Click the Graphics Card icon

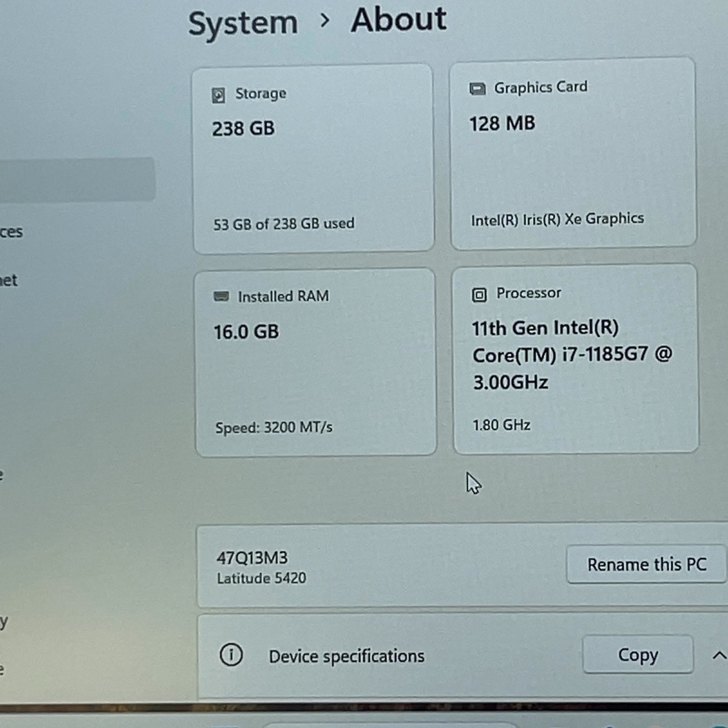tap(477, 89)
